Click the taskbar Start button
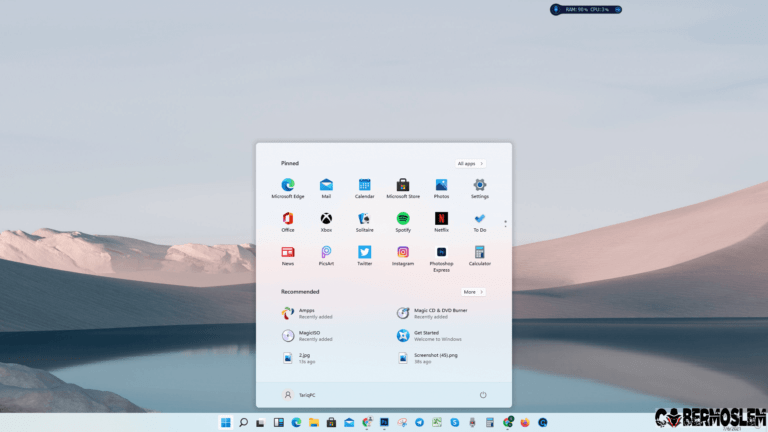The image size is (768, 432). coord(225,422)
